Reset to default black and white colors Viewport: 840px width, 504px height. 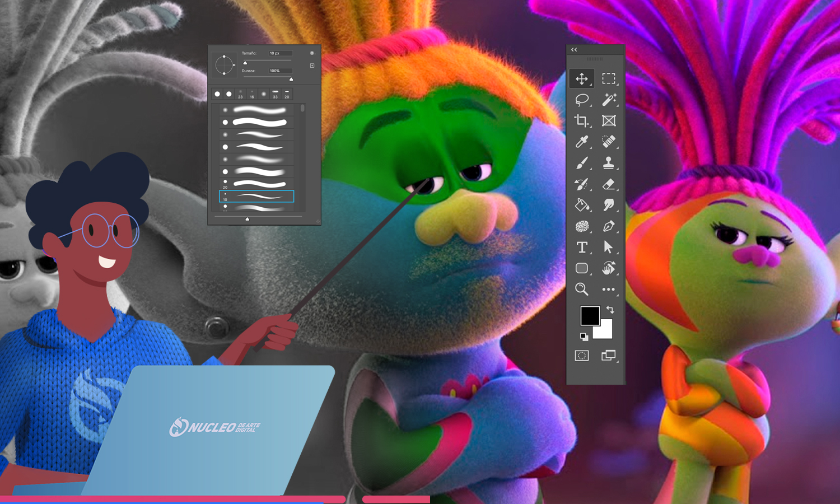coord(584,337)
